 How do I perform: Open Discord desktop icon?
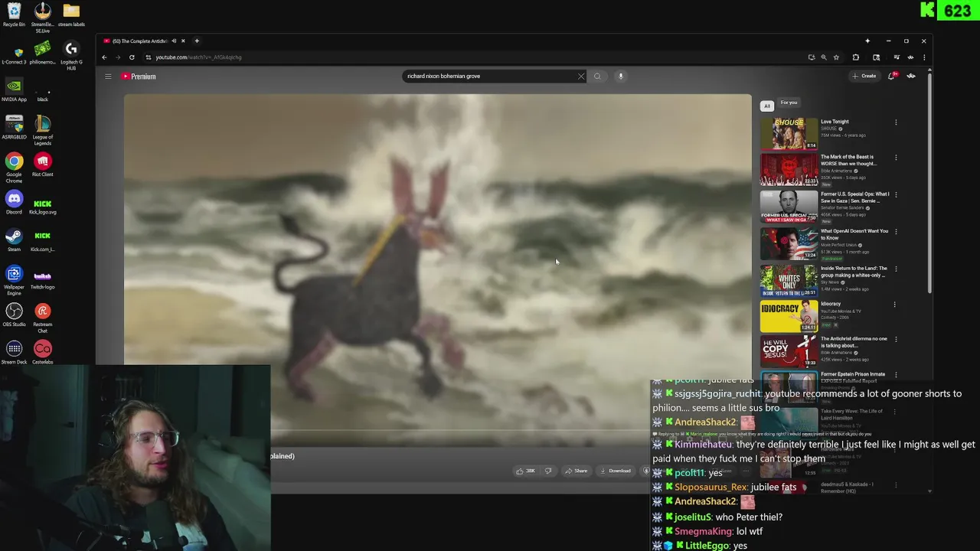point(14,202)
